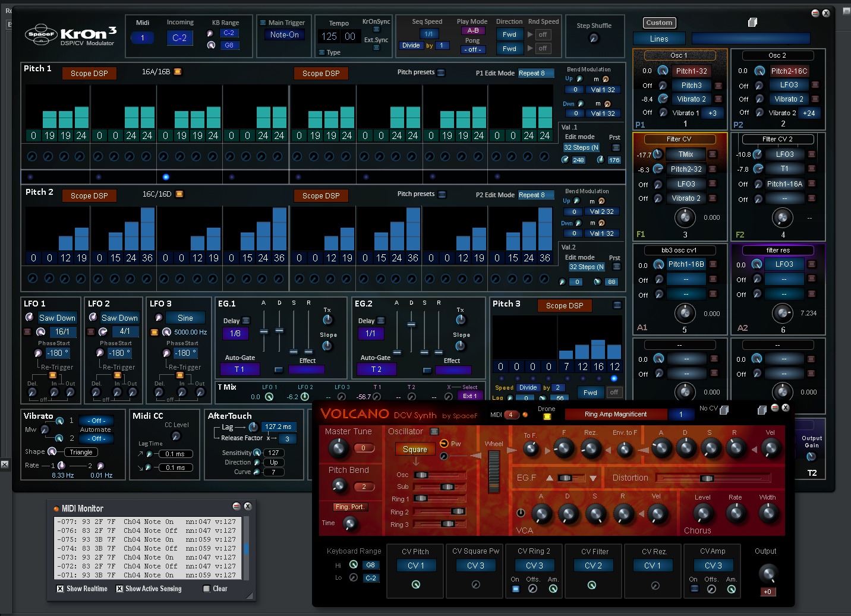This screenshot has height=616, width=851.
Task: Open the filter res module header
Action: tap(777, 250)
